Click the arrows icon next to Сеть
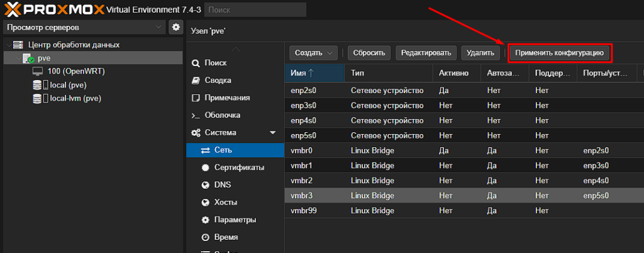This screenshot has height=253, width=644. (x=206, y=150)
